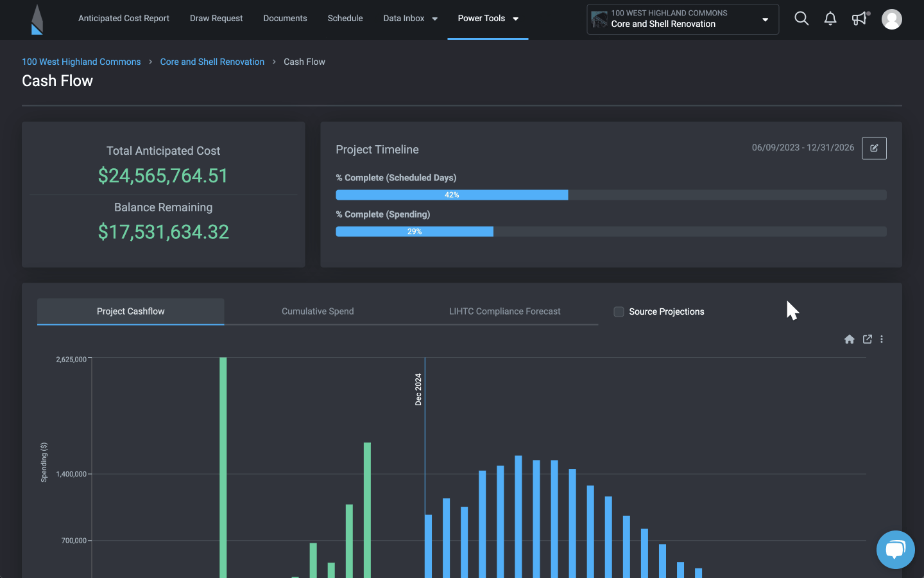924x578 pixels.
Task: Expand the Data Inbox dropdown
Action: (x=410, y=19)
